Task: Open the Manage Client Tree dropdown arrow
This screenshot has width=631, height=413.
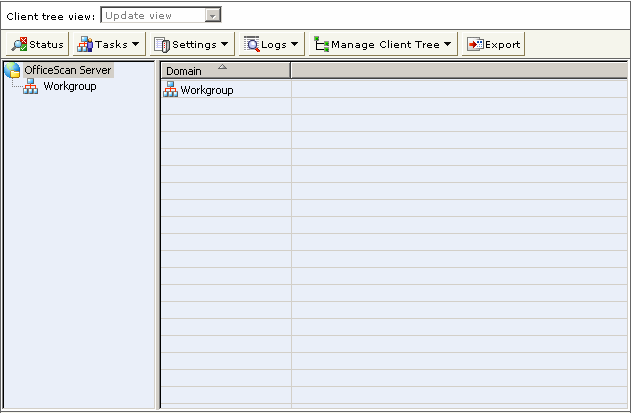Action: pyautogui.click(x=448, y=44)
